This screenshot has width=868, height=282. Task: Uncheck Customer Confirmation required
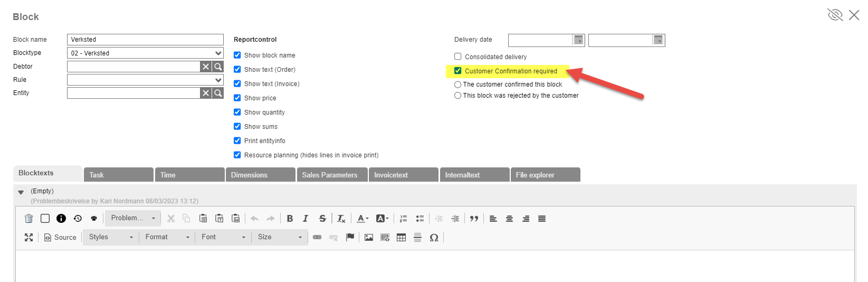point(458,71)
